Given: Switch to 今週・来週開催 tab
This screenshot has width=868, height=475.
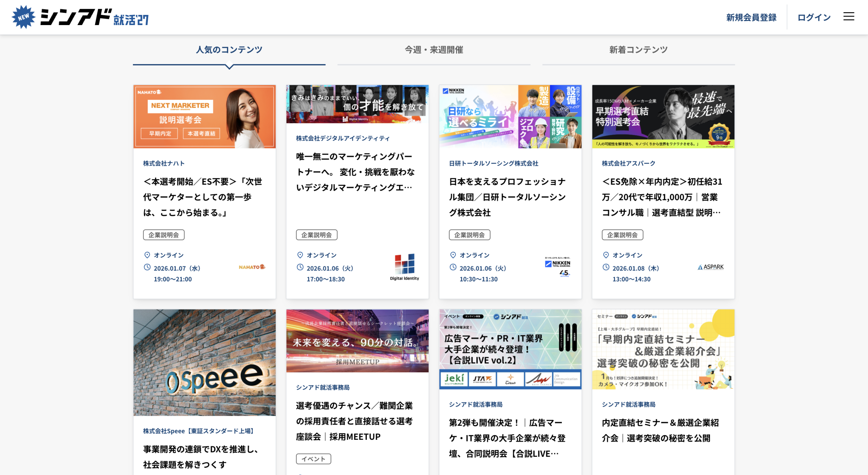Looking at the screenshot, I should tap(434, 50).
